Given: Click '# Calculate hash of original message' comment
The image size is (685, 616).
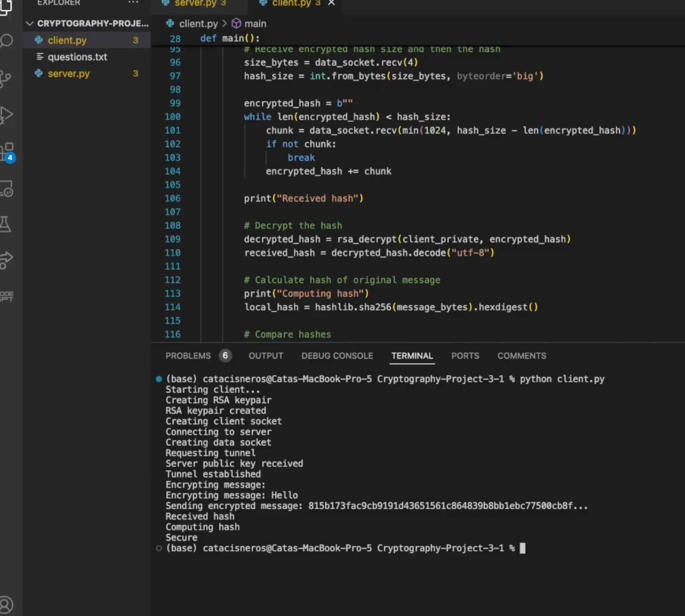Looking at the screenshot, I should tap(342, 280).
